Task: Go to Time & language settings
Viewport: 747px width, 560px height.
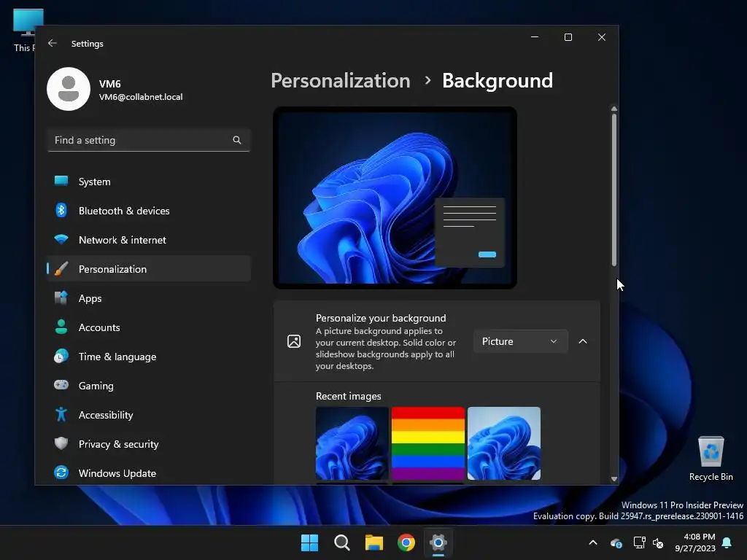Action: click(x=149, y=356)
